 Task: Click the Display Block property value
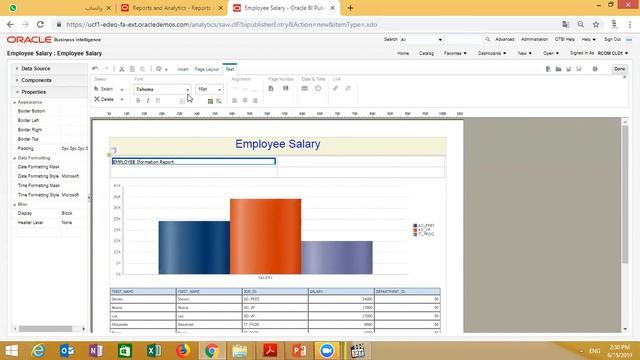[x=67, y=213]
